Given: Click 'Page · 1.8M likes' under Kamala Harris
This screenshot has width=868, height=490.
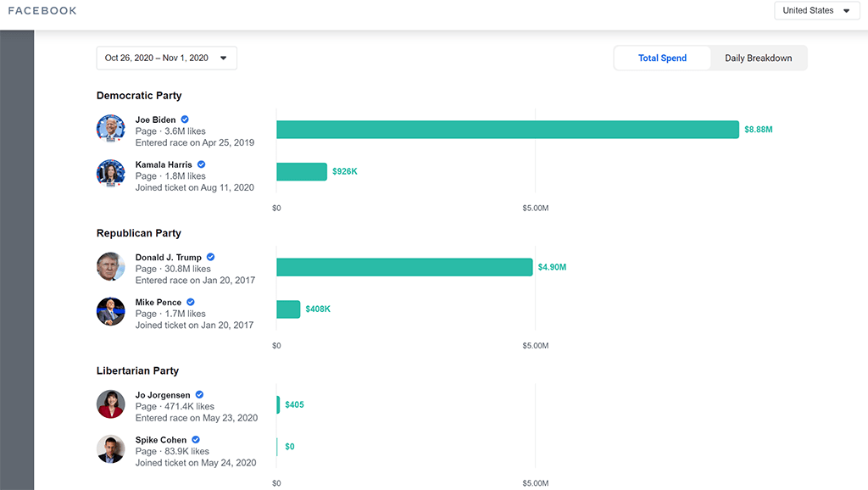Looking at the screenshot, I should coord(170,176).
